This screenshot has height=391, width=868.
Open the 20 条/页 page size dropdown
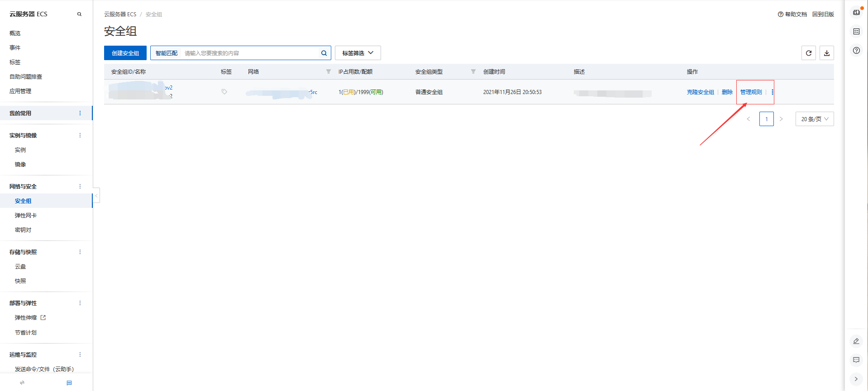[815, 119]
